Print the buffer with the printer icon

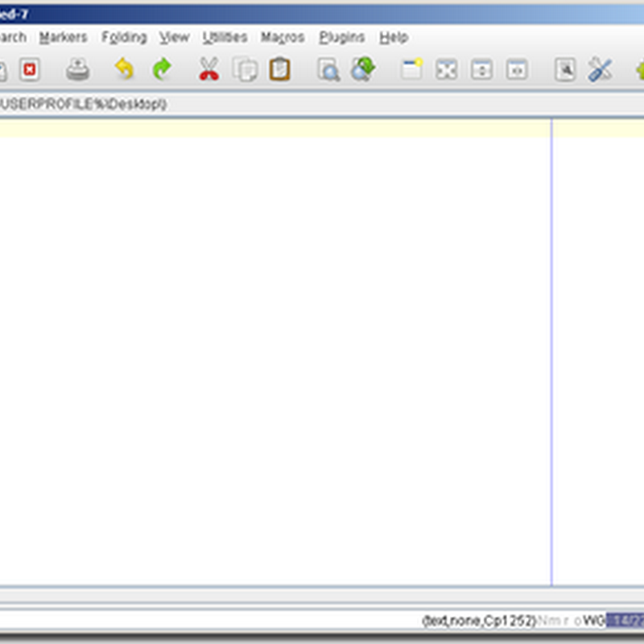(x=77, y=70)
